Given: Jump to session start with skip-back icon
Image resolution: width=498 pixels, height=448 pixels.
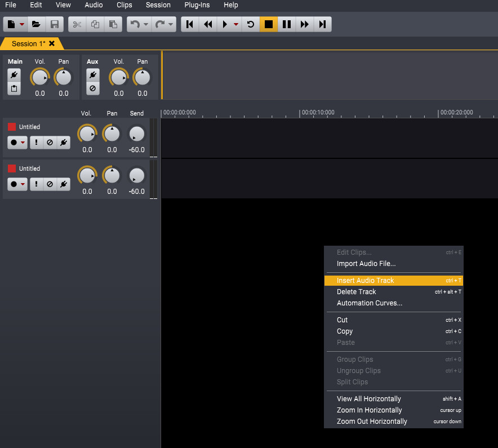Looking at the screenshot, I should point(190,24).
